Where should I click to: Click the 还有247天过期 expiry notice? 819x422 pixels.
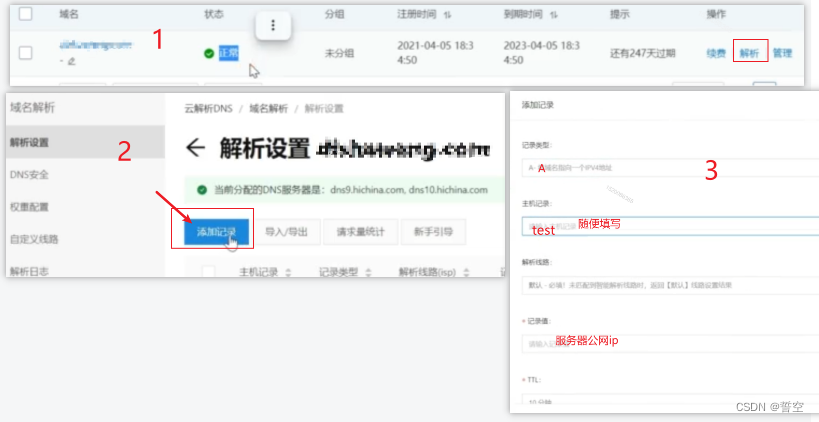coord(642,53)
